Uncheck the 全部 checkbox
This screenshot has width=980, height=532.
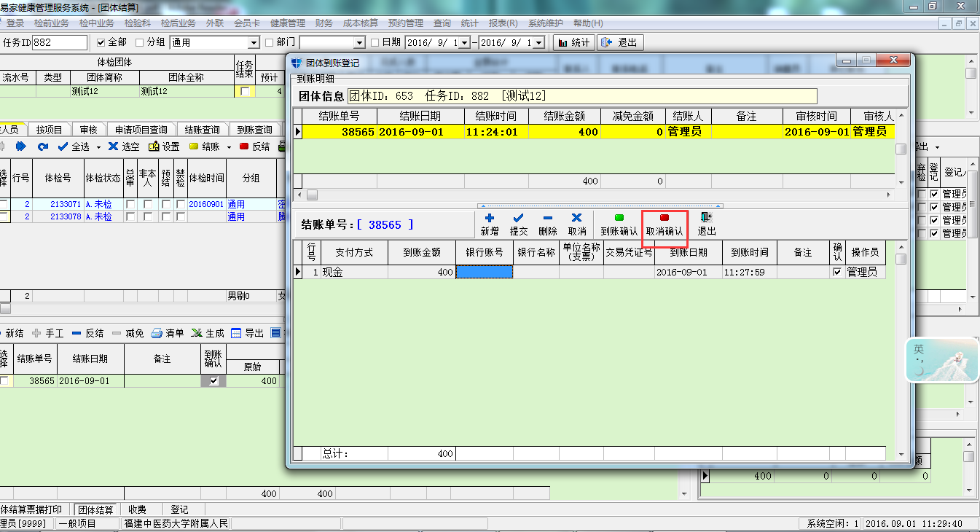click(101, 42)
